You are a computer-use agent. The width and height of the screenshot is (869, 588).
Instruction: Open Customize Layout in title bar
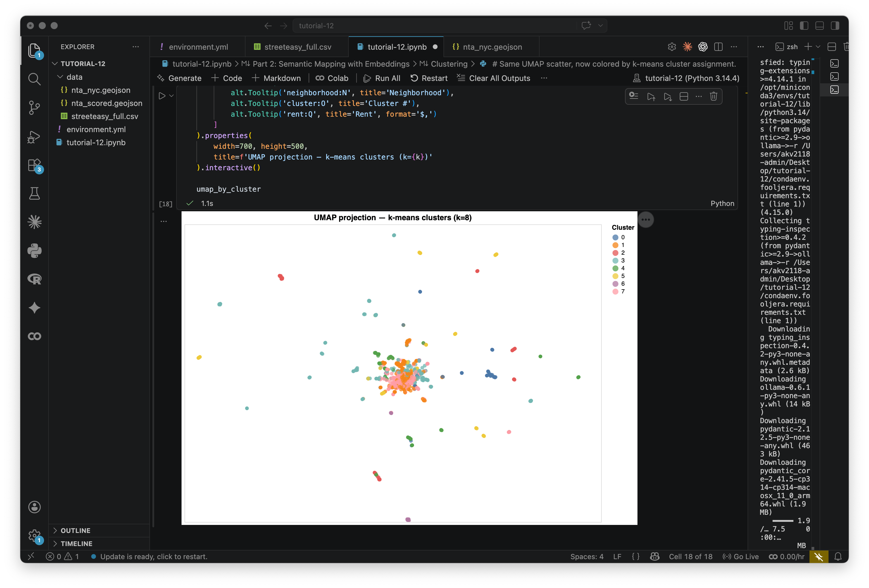coord(788,25)
